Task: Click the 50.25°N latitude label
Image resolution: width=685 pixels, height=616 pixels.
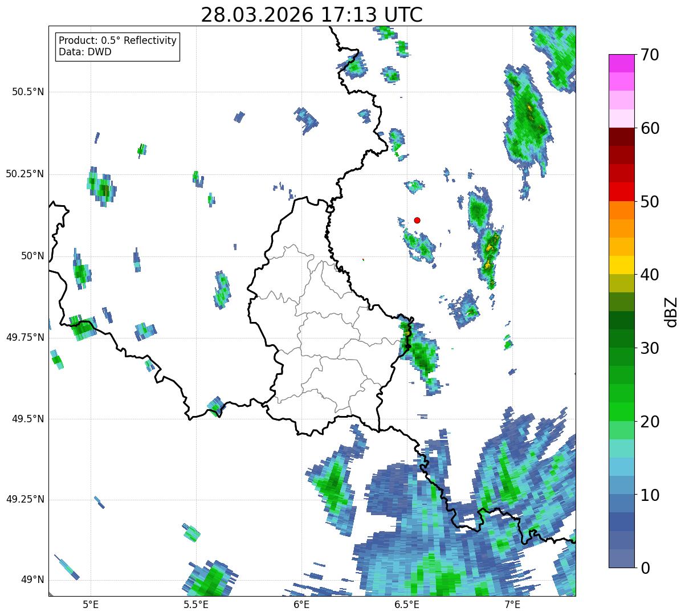Action: 25,174
